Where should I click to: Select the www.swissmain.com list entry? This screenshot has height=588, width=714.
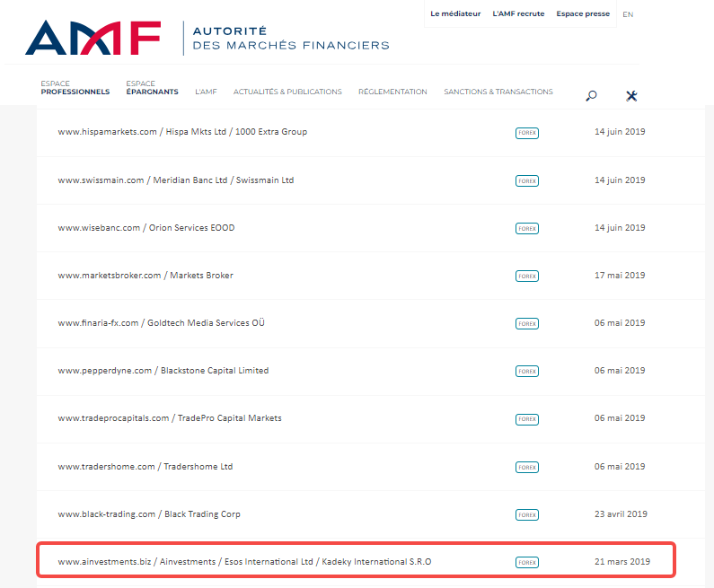coord(175,180)
